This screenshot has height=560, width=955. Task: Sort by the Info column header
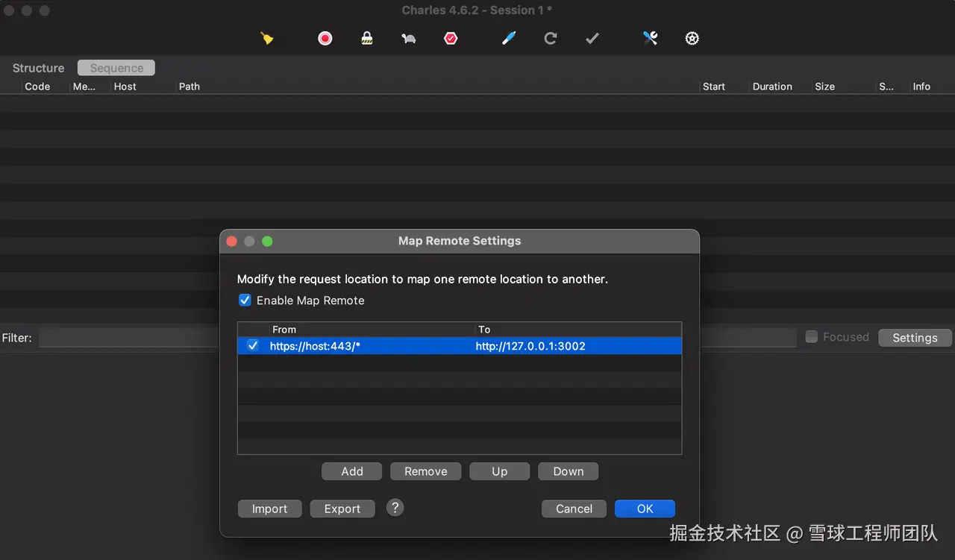(x=921, y=86)
